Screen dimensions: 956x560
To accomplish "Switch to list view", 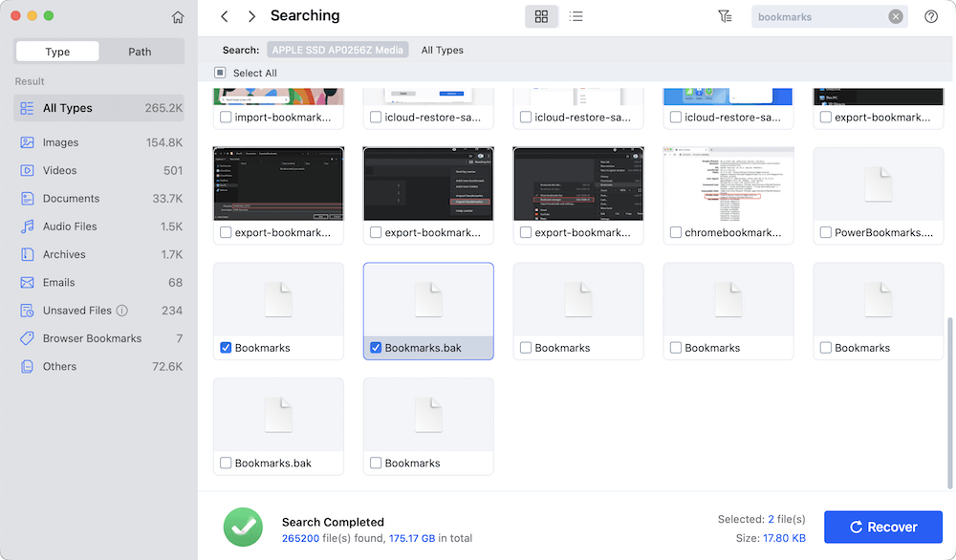I will 576,16.
